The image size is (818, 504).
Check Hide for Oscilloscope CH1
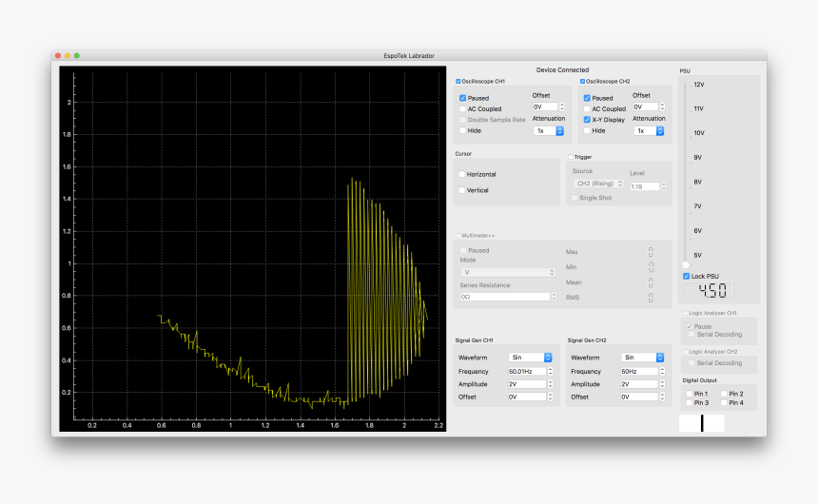pyautogui.click(x=462, y=130)
